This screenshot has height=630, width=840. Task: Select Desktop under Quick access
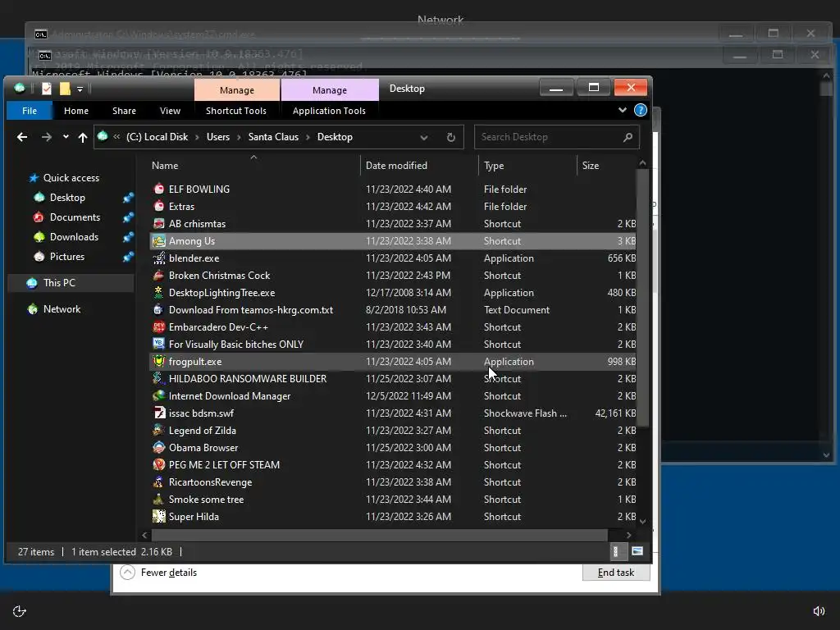click(x=67, y=198)
